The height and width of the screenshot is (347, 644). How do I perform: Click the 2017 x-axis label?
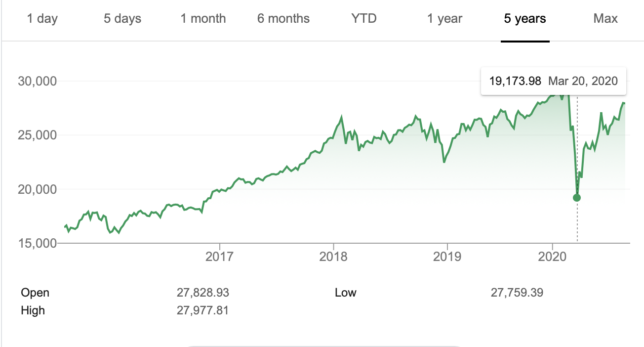pos(220,257)
